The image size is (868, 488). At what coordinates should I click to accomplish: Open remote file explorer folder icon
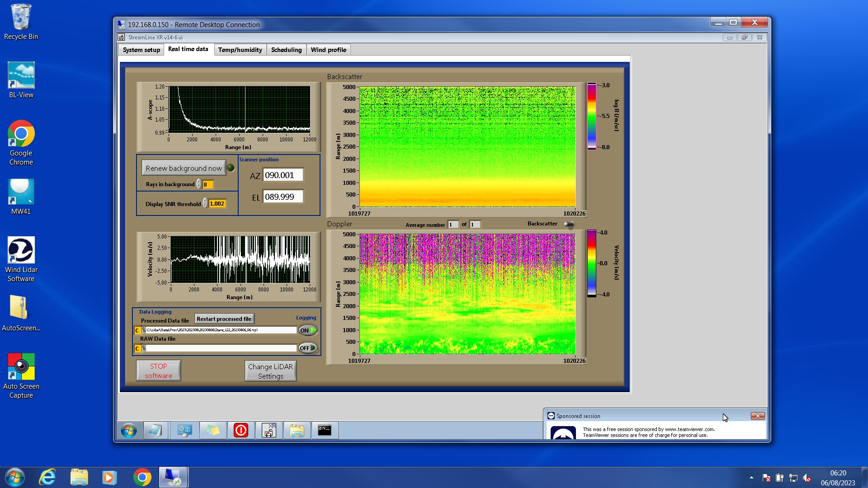click(x=297, y=430)
